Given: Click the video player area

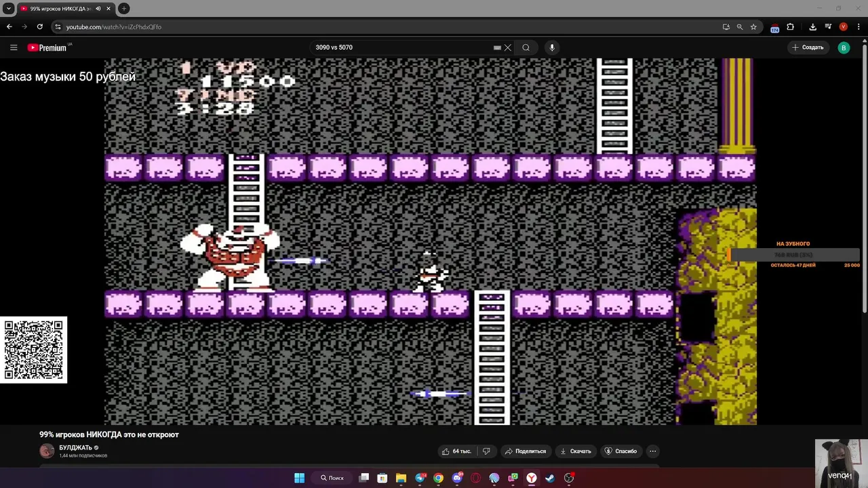Looking at the screenshot, I should (x=431, y=241).
